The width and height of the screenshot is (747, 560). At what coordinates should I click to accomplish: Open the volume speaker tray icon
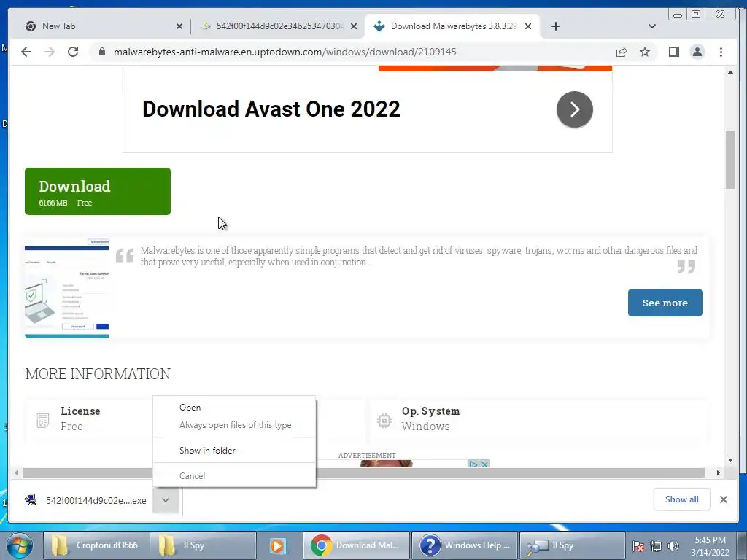[x=673, y=546]
